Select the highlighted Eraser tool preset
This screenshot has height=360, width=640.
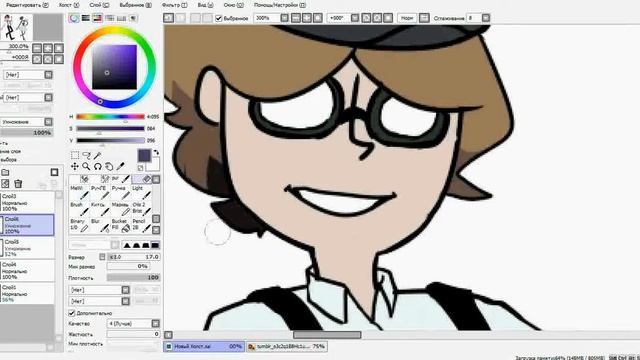[x=141, y=179]
